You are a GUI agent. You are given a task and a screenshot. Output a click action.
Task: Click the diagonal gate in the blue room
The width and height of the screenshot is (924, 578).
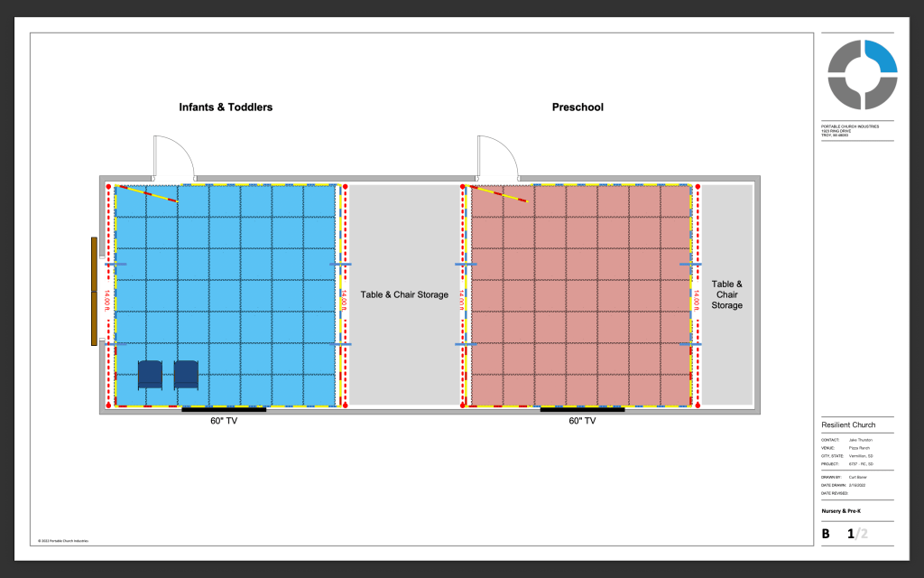click(150, 194)
